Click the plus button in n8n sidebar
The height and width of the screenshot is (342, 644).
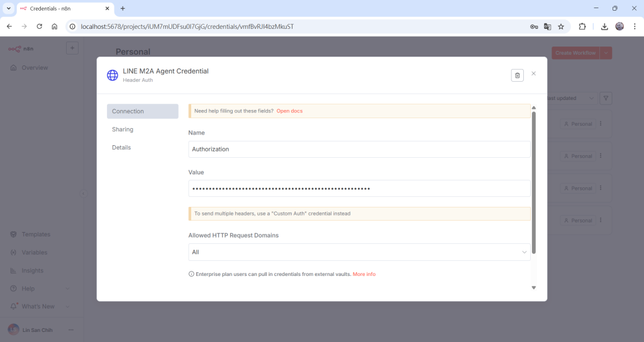[72, 48]
